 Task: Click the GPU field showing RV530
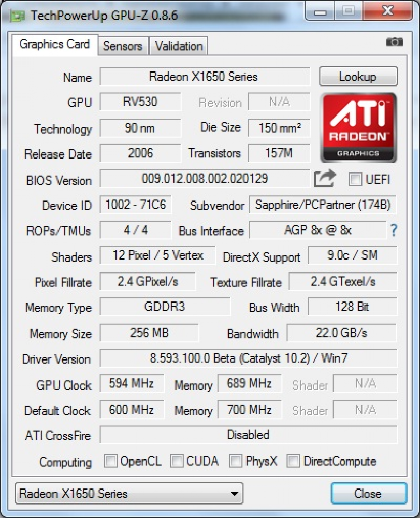(140, 102)
